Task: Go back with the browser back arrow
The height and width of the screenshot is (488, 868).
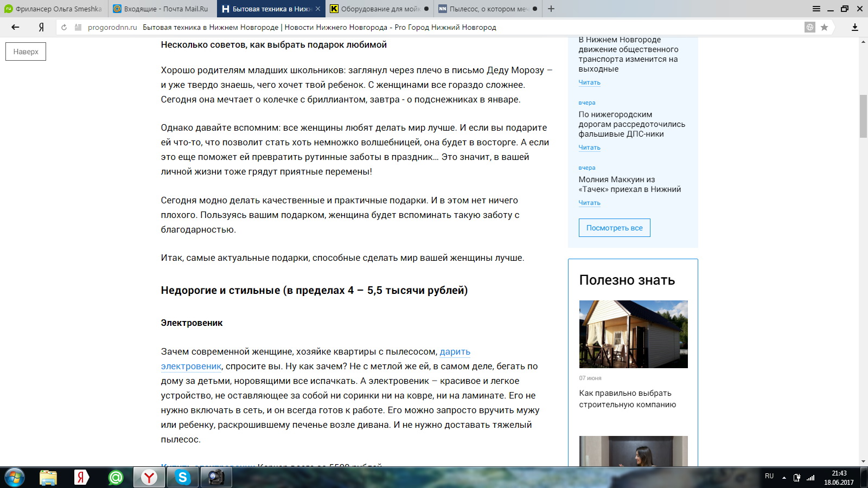Action: [x=15, y=27]
